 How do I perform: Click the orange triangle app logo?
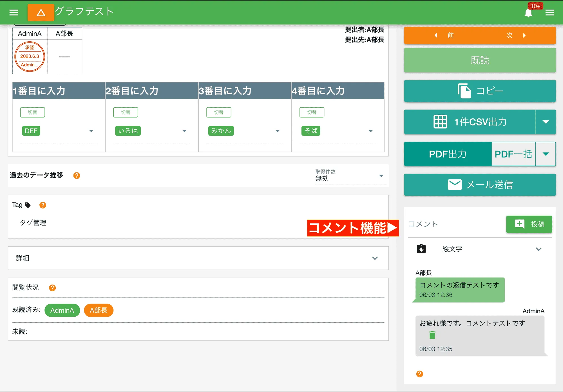click(x=41, y=12)
